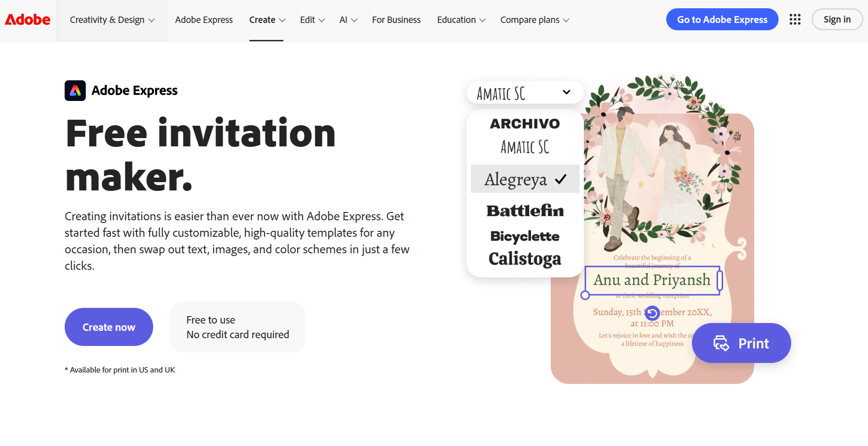The width and height of the screenshot is (868, 446).
Task: Expand the Education menu
Action: pos(461,20)
